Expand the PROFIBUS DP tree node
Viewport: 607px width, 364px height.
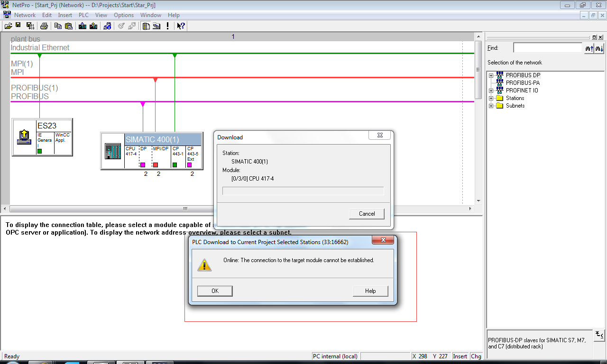click(x=491, y=75)
